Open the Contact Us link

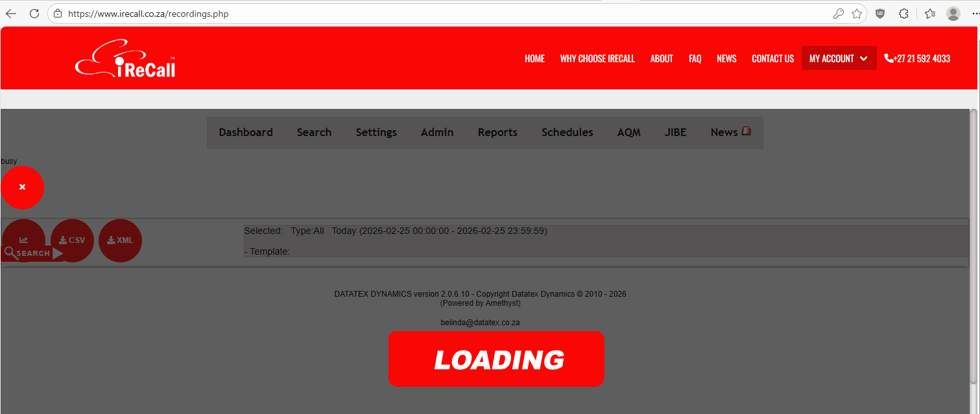(772, 58)
